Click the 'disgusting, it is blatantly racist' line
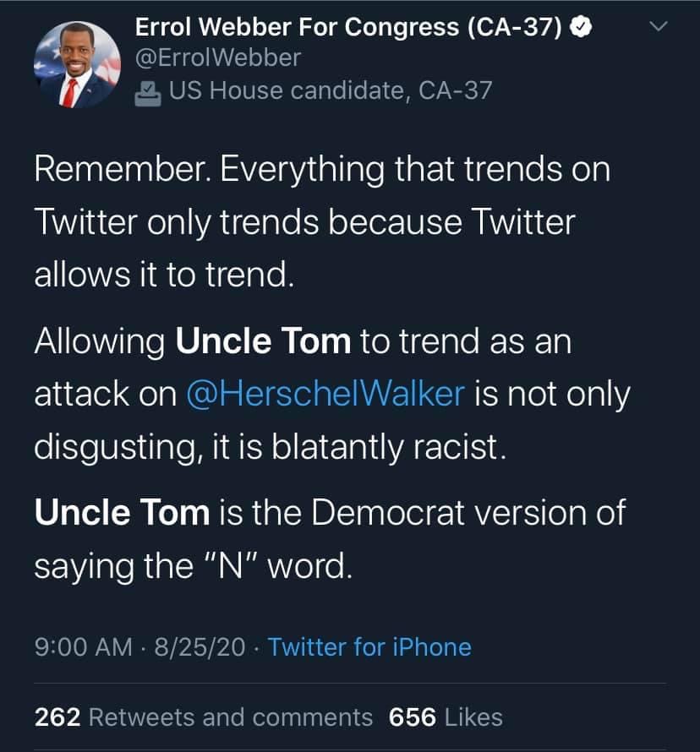700x752 pixels. coord(271,447)
